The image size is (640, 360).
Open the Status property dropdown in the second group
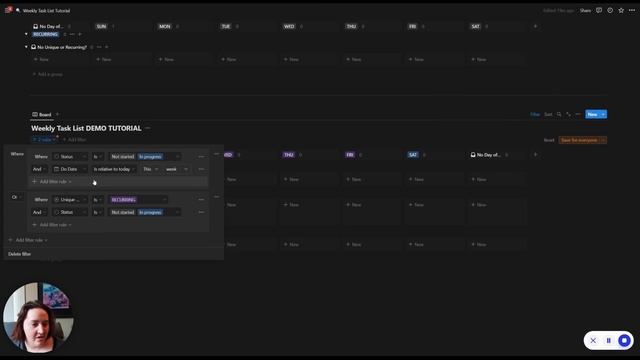click(70, 212)
